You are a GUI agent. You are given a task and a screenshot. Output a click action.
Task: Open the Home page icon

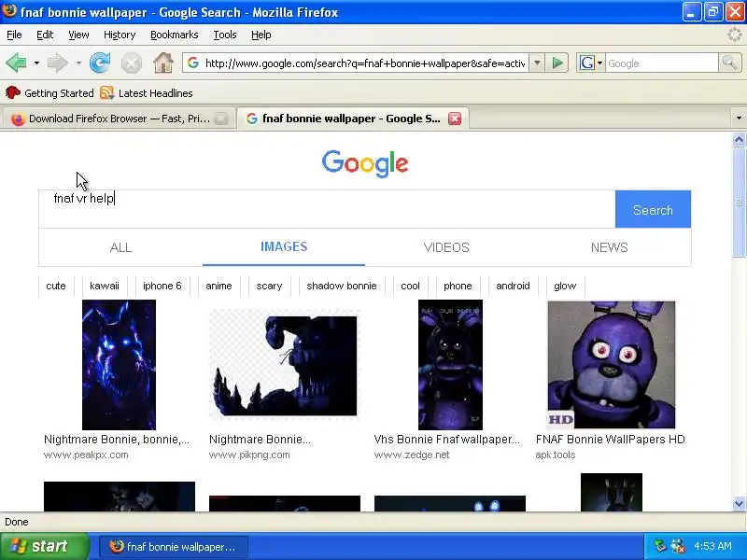[162, 63]
